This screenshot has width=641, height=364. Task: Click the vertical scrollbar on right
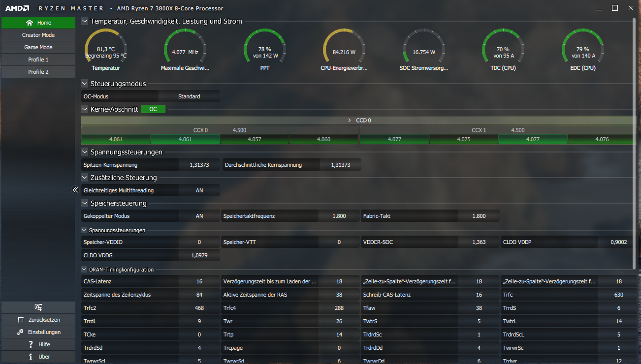coord(634,144)
